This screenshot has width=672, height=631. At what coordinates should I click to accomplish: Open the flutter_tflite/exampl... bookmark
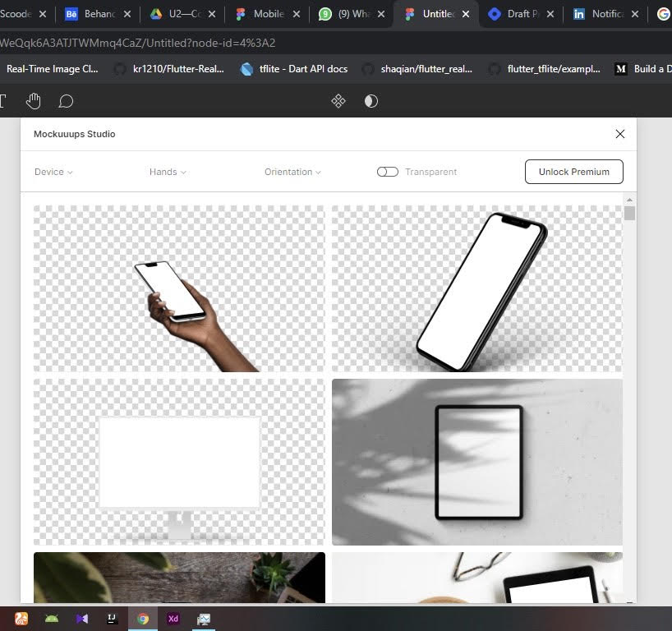coord(545,69)
